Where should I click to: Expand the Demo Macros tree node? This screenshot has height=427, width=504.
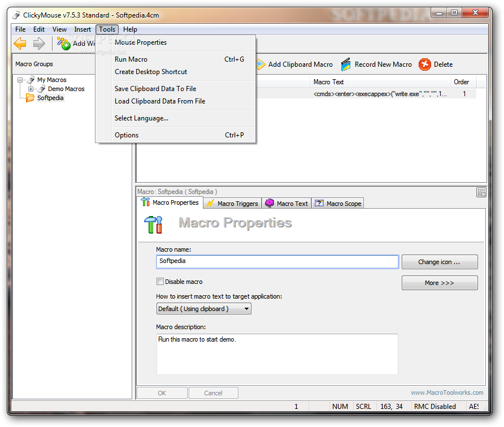[31, 89]
